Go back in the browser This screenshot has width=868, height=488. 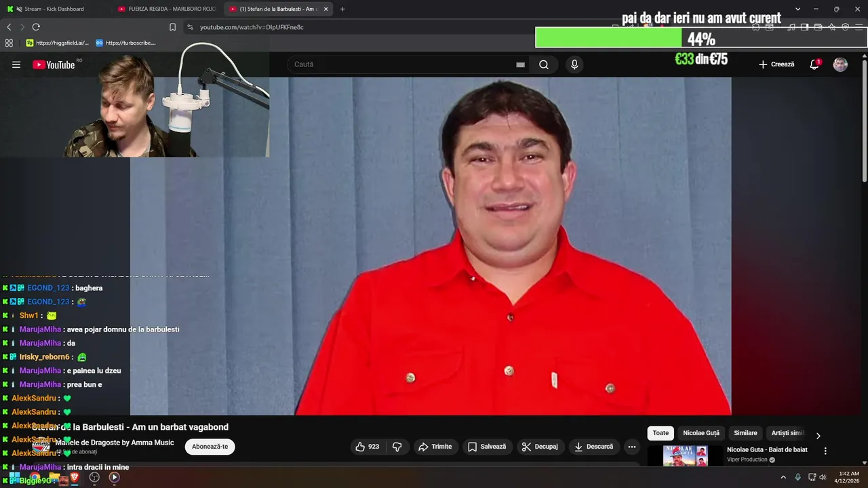tap(9, 27)
